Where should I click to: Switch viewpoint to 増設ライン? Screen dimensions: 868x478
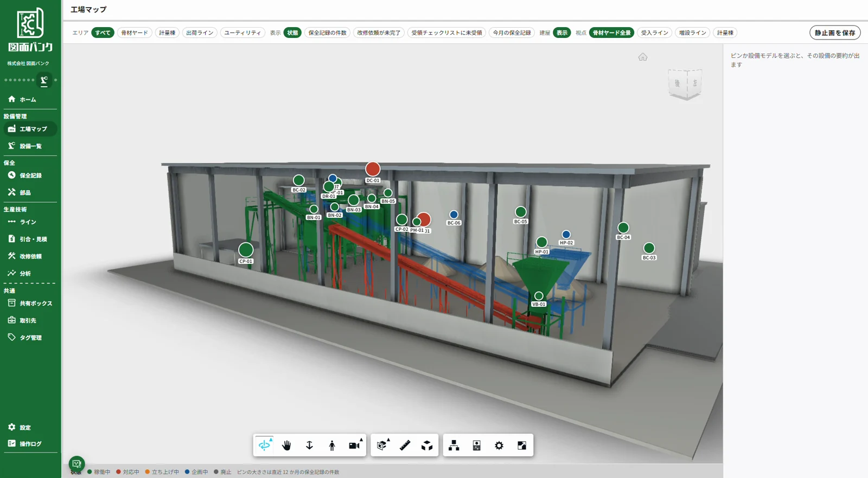coord(692,33)
